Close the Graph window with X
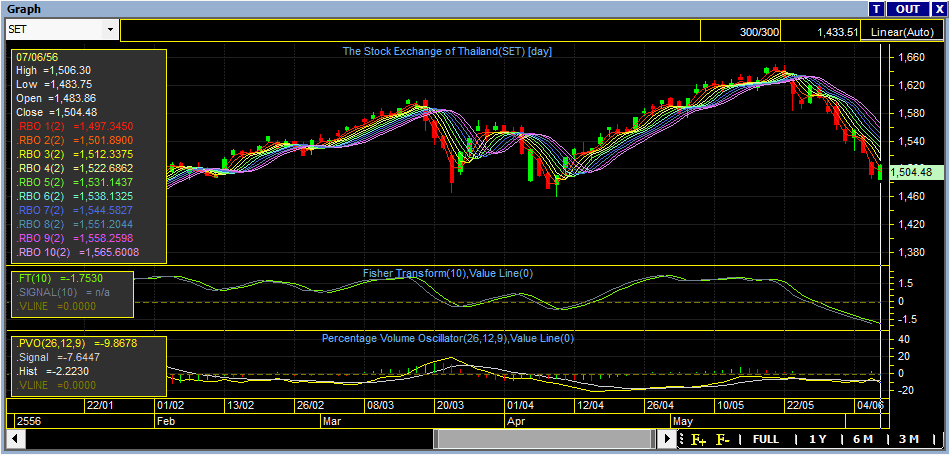This screenshot has height=455, width=950. tap(939, 8)
